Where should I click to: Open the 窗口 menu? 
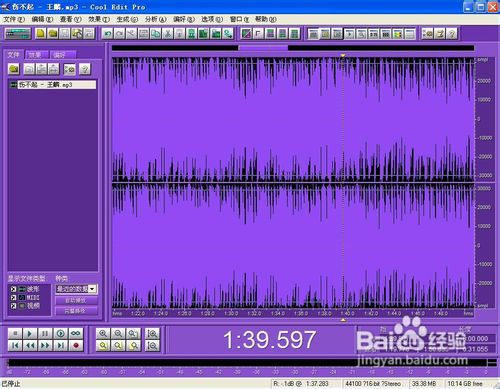coord(239,19)
